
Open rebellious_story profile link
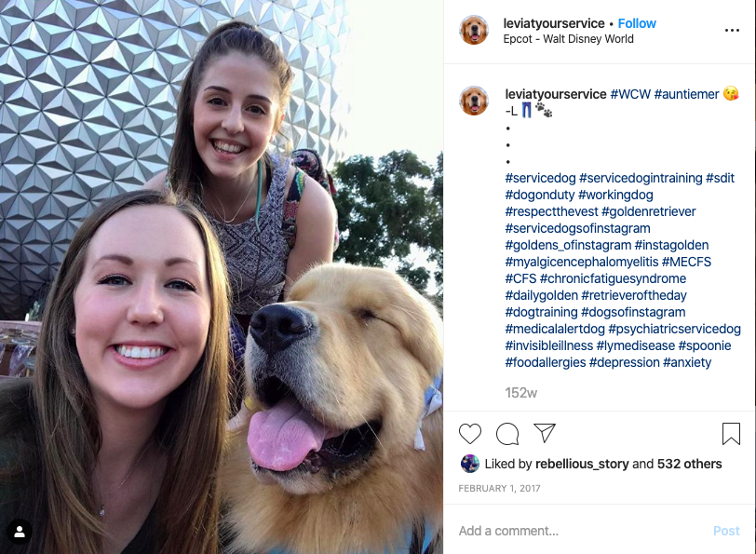tap(582, 464)
